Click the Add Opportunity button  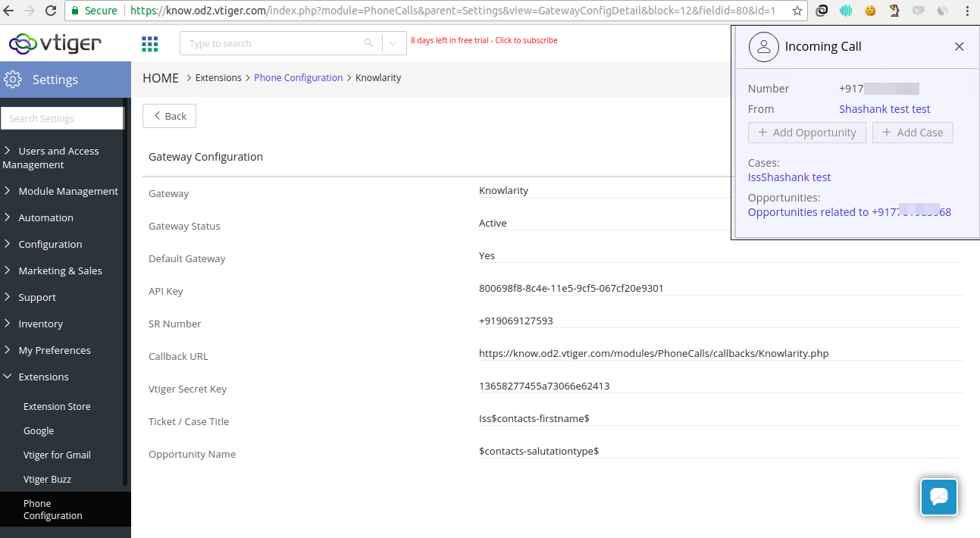coord(806,133)
